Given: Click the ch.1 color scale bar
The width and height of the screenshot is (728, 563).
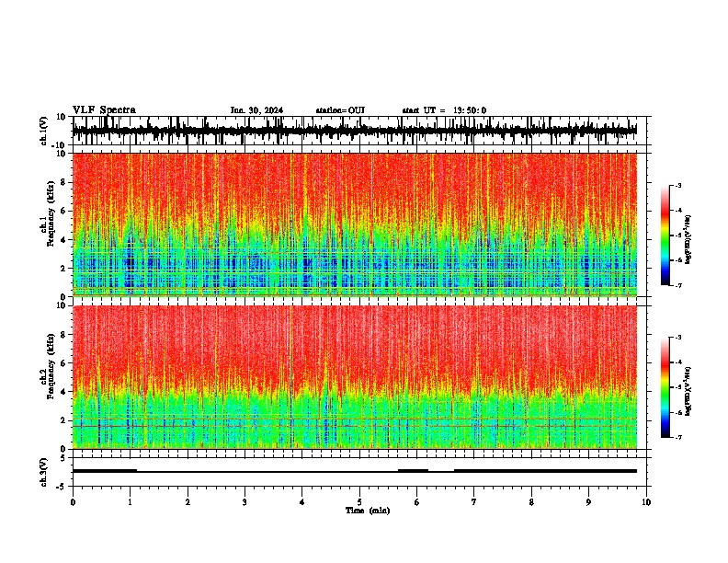Looking at the screenshot, I should click(x=665, y=236).
